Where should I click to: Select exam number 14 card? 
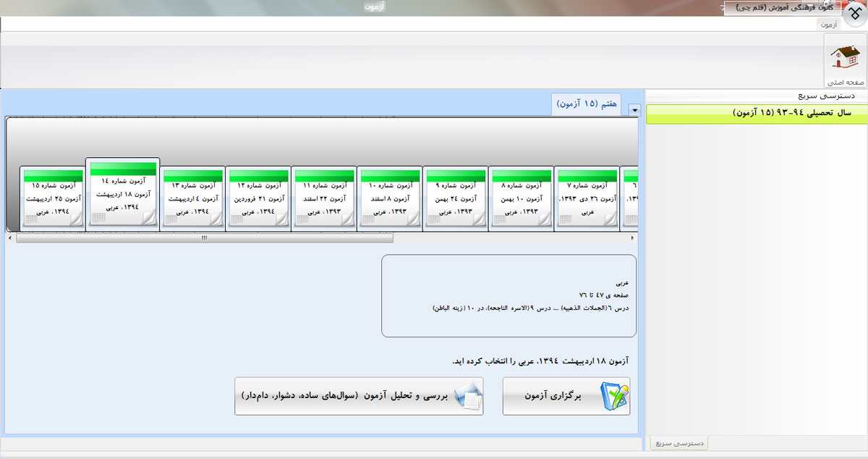[122, 194]
